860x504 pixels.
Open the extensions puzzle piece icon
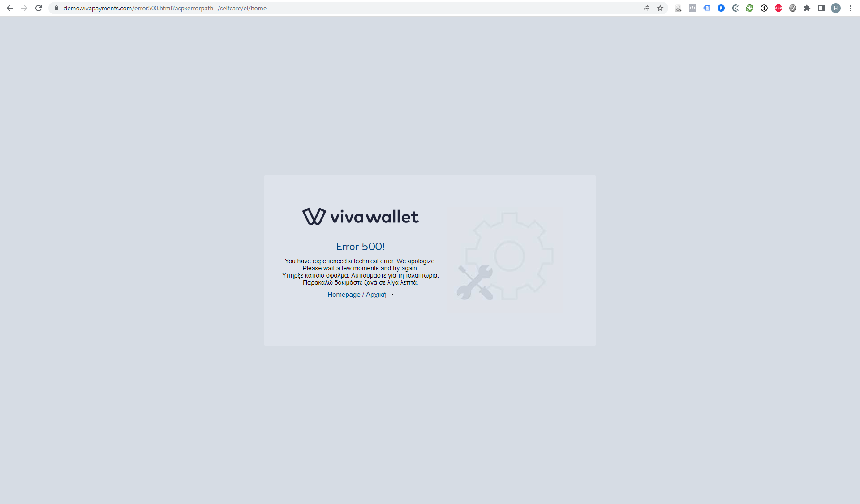(807, 8)
